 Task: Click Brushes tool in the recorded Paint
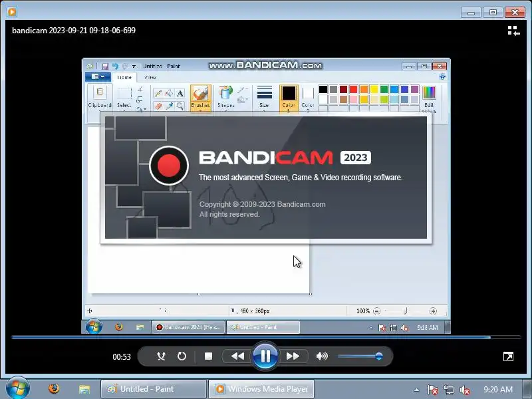point(201,98)
